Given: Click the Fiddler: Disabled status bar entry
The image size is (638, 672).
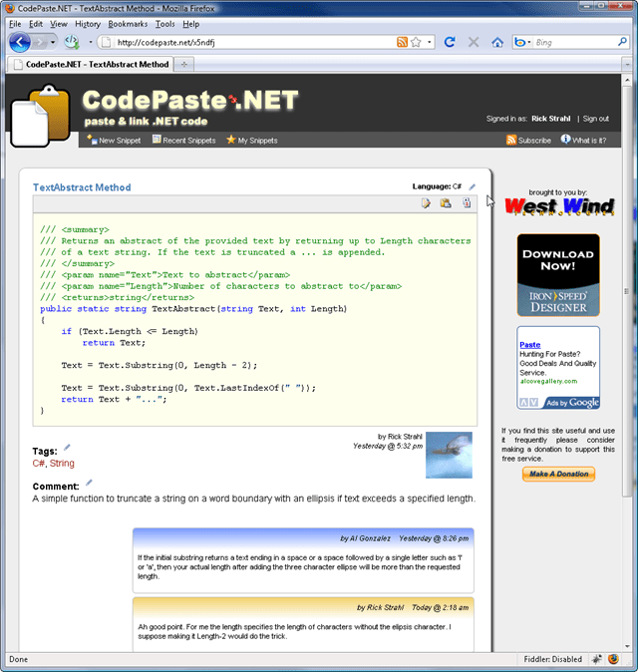Looking at the screenshot, I should (552, 659).
